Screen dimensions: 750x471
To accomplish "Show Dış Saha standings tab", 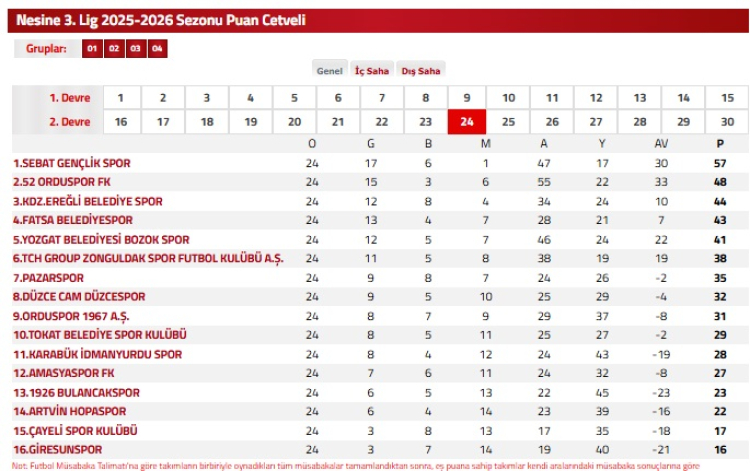I will 421,71.
